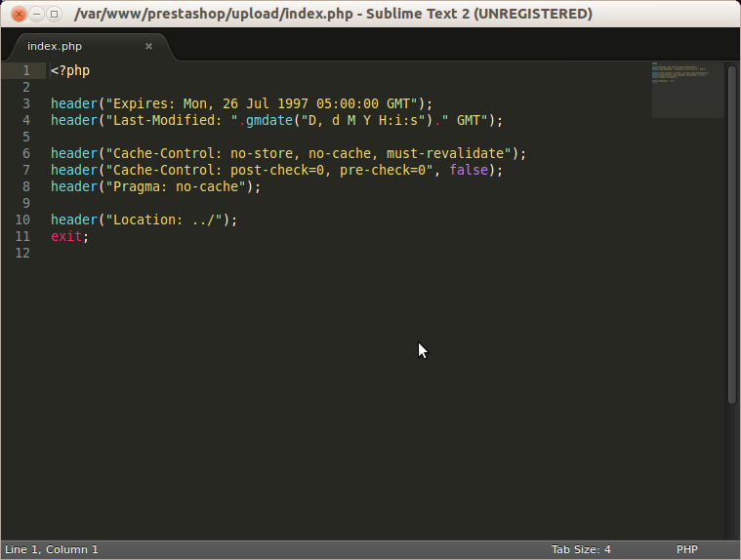Click line number 6 in gutter

pos(26,153)
